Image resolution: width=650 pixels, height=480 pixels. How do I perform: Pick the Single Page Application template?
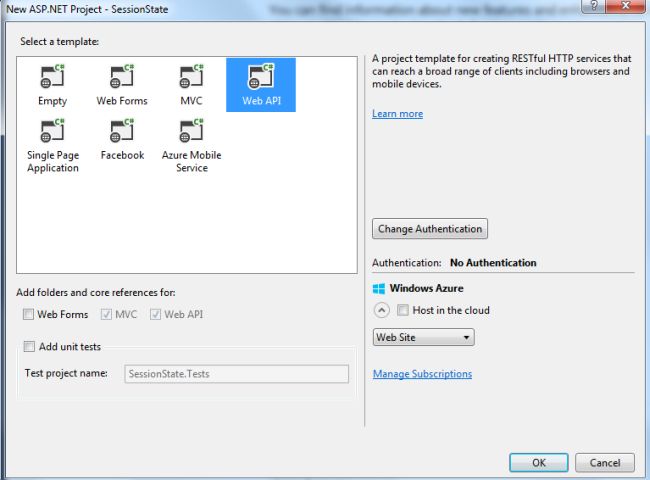pyautogui.click(x=53, y=145)
